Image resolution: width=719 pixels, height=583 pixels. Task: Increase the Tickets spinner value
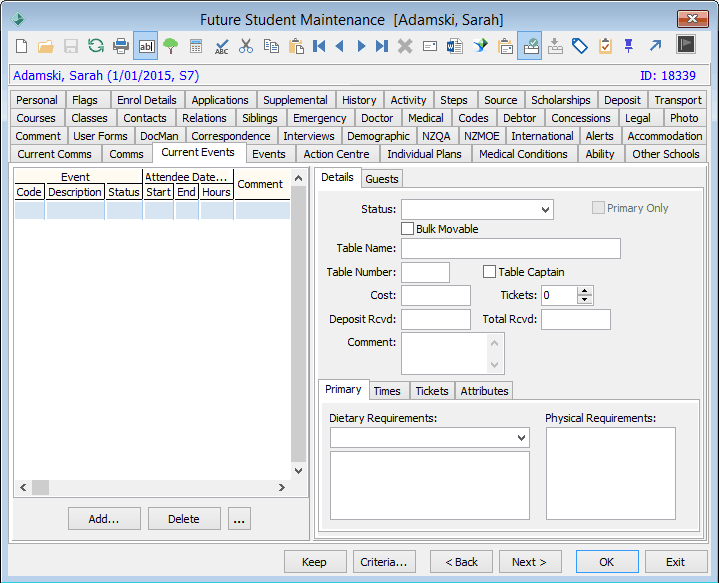click(584, 291)
